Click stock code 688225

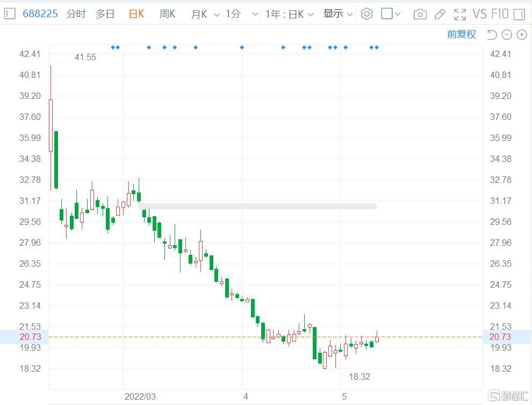(x=40, y=13)
